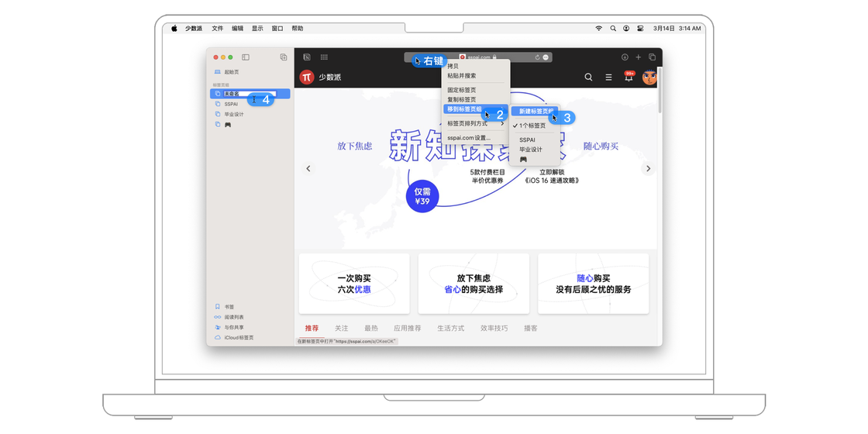Open Control Center icon in menu bar
The width and height of the screenshot is (868, 434).
[640, 28]
